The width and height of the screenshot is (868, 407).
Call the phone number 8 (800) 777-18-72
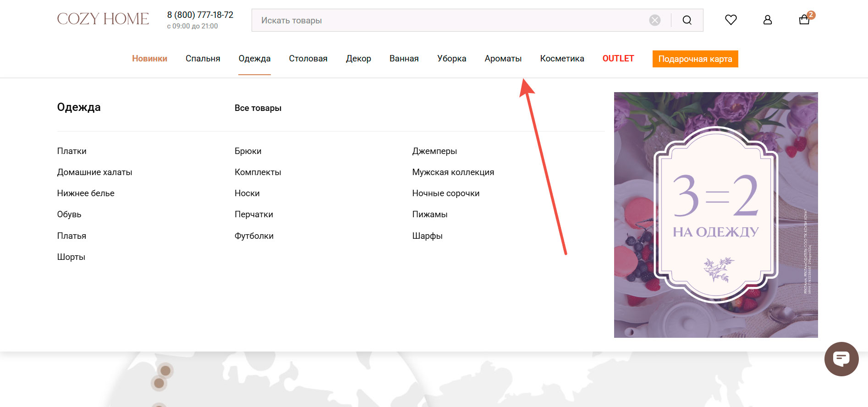click(x=200, y=15)
